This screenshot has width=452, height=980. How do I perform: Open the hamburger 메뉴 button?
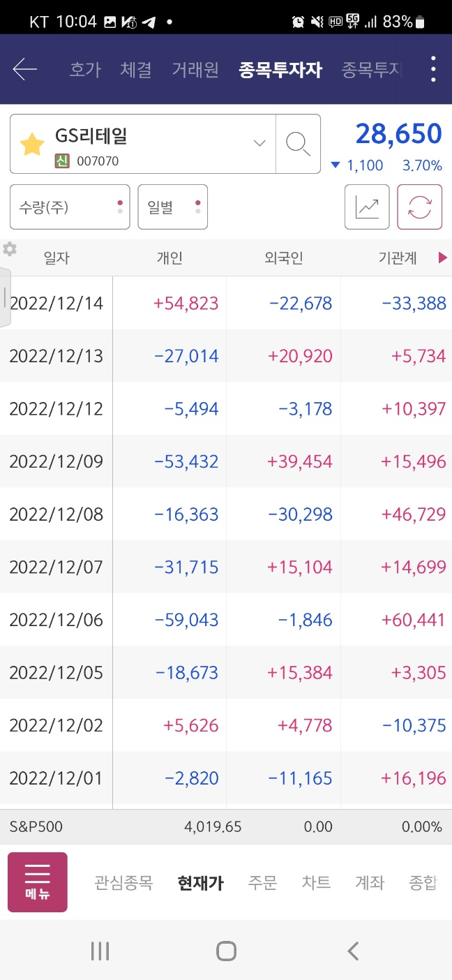[38, 882]
